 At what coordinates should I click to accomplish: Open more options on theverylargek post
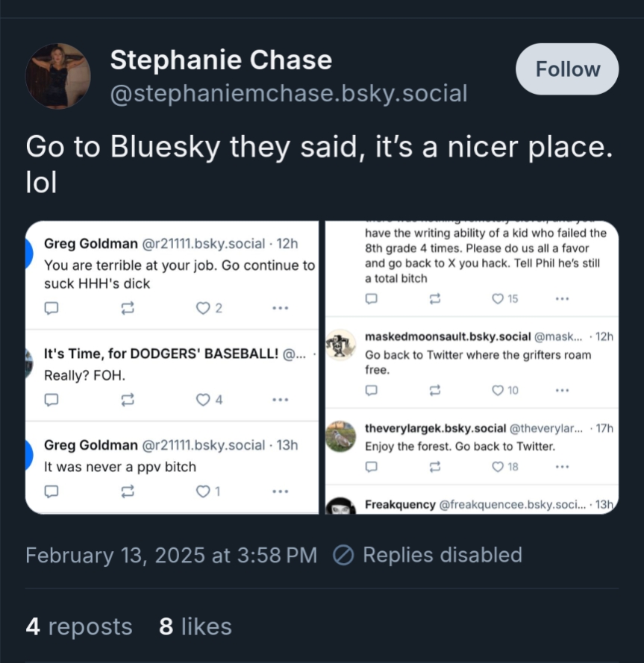click(563, 467)
